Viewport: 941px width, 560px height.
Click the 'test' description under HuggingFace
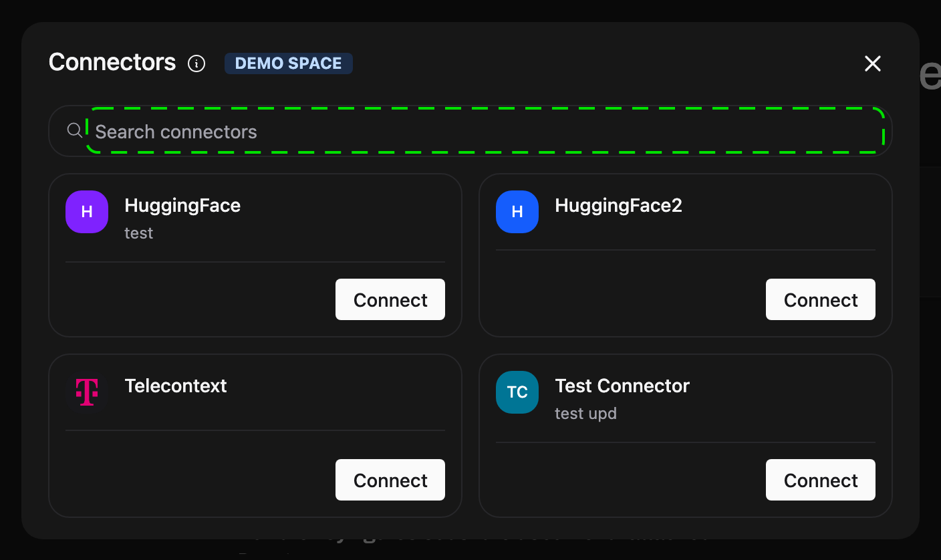pyautogui.click(x=139, y=233)
